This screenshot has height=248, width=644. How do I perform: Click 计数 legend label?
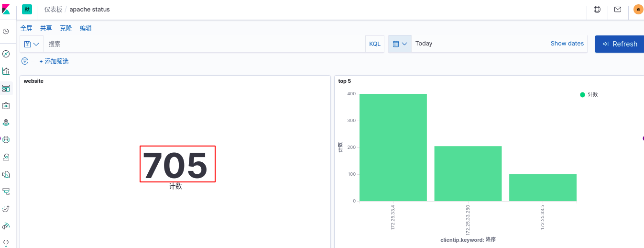(593, 95)
